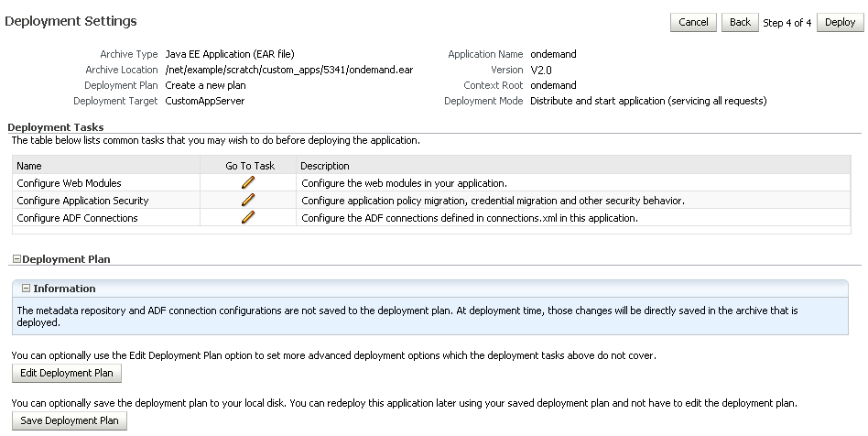The height and width of the screenshot is (436, 868).
Task: Go Back to the previous step
Action: (740, 22)
